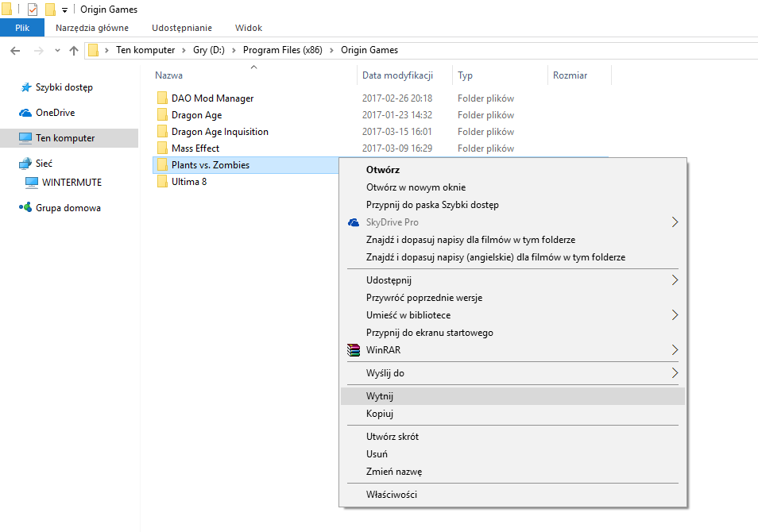
Task: Click the Grupa domowa homegroup icon
Action: pyautogui.click(x=25, y=207)
